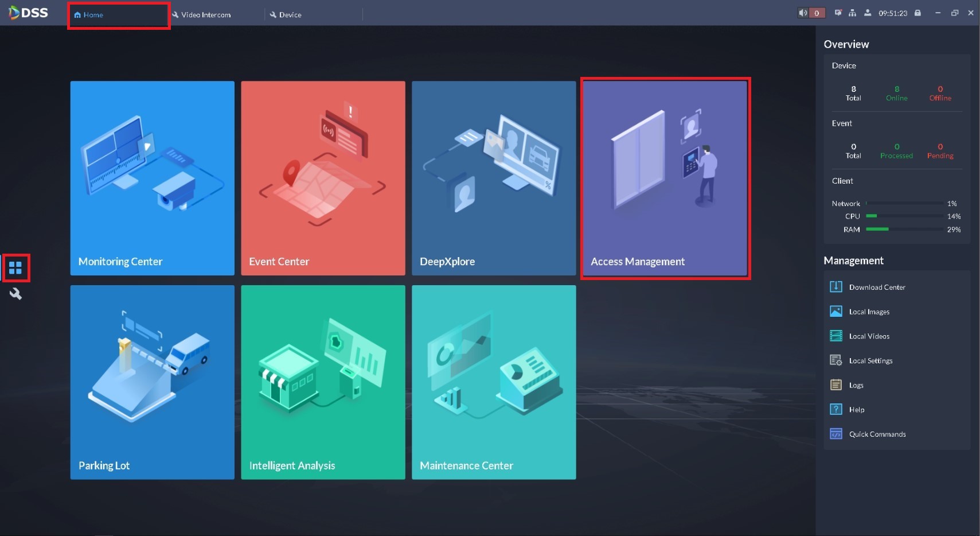Open the DeepXplore tile
The height and width of the screenshot is (536, 980).
pyautogui.click(x=494, y=178)
